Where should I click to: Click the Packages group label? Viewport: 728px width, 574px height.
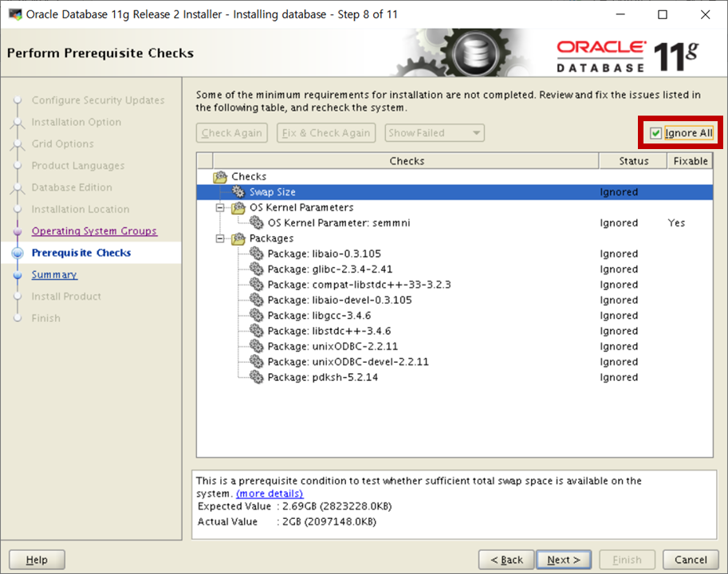tap(271, 238)
